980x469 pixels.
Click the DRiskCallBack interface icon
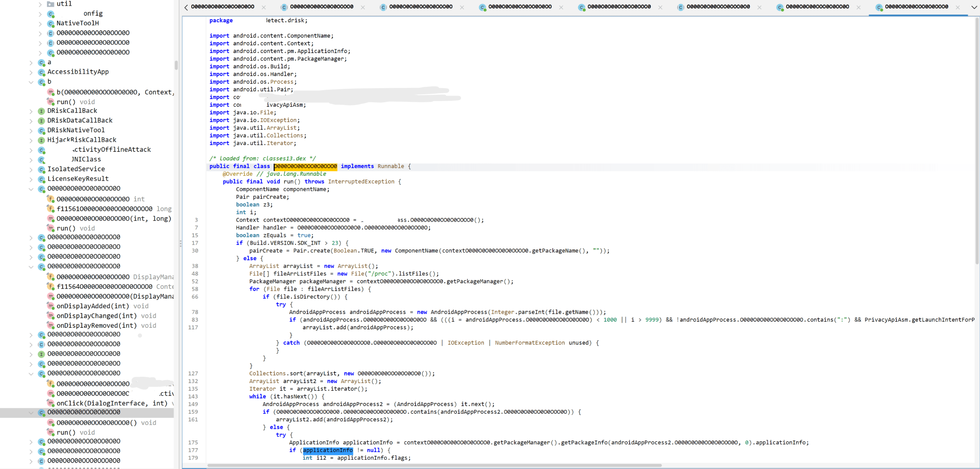(41, 111)
